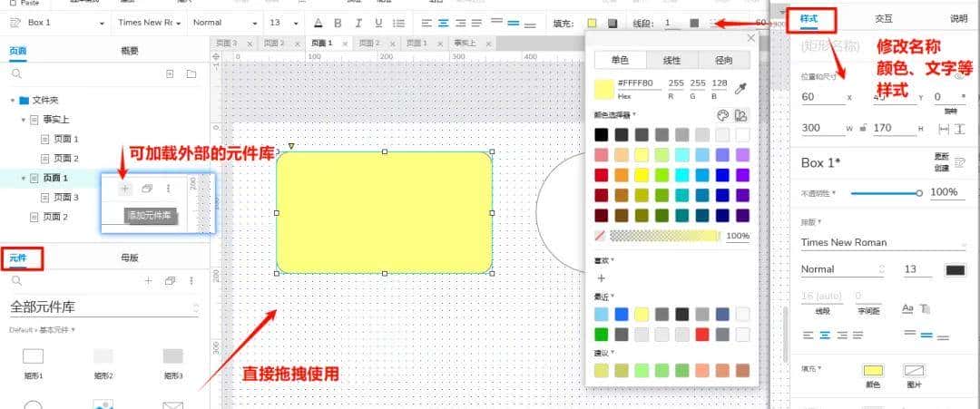
Task: Select the 径向 radial tab
Action: pos(724,60)
